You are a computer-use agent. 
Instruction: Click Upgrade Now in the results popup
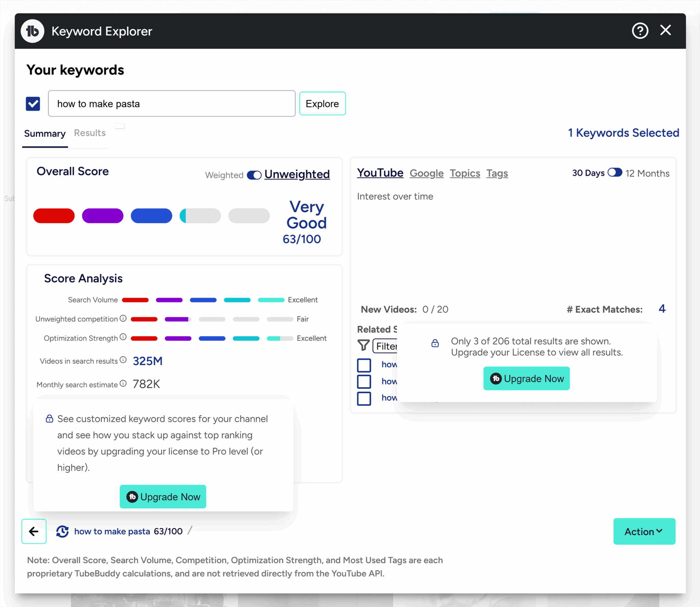526,378
